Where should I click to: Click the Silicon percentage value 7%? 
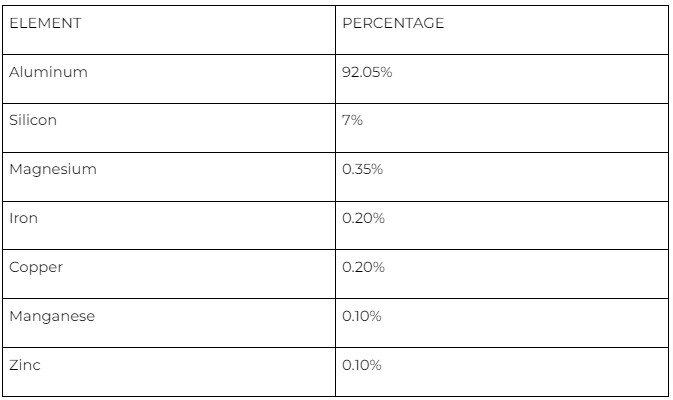click(352, 120)
